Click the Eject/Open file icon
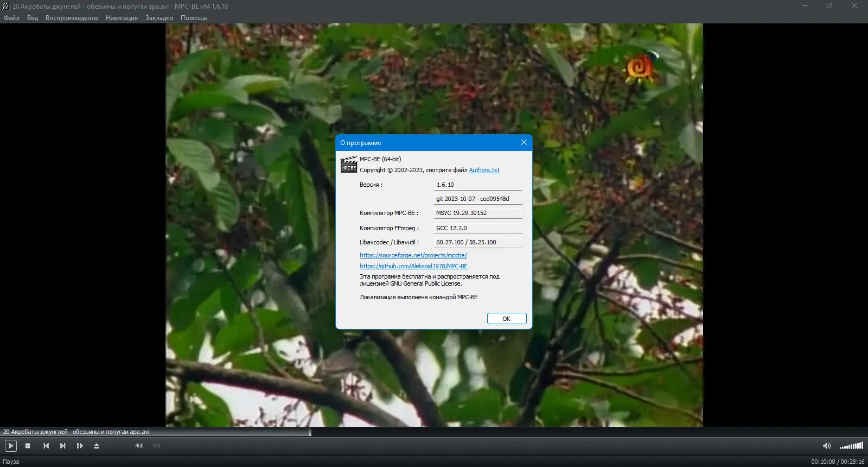The width and height of the screenshot is (868, 467). point(97,446)
